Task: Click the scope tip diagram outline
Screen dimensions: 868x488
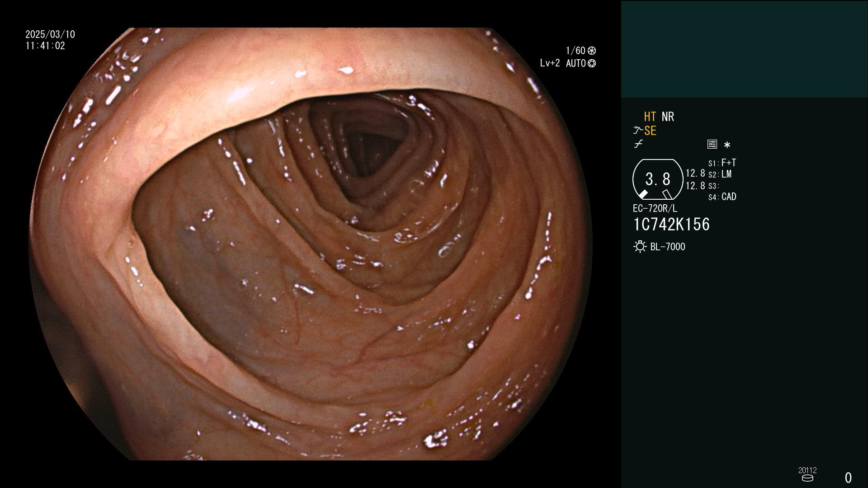Action: [657, 179]
